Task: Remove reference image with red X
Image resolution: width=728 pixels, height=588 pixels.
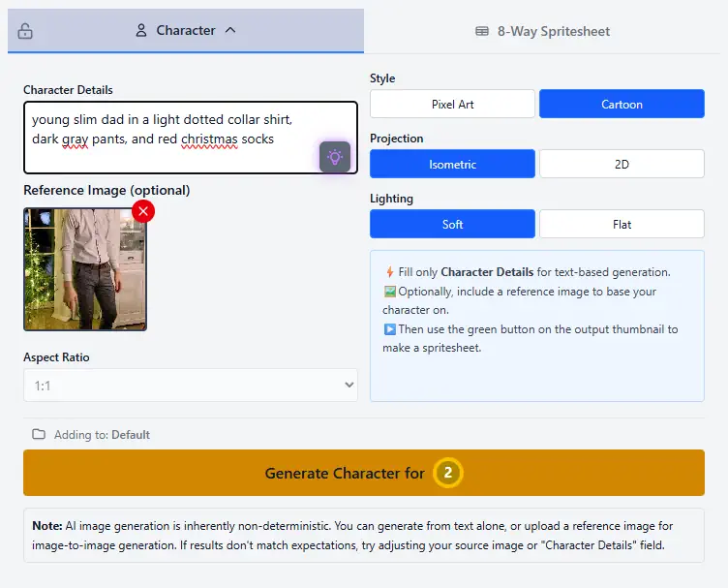Action: 143,211
